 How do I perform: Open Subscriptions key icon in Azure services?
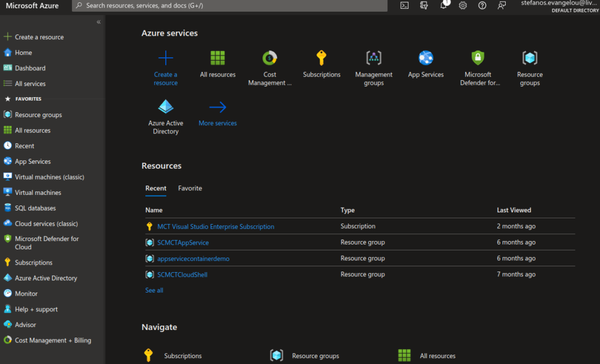tap(322, 58)
